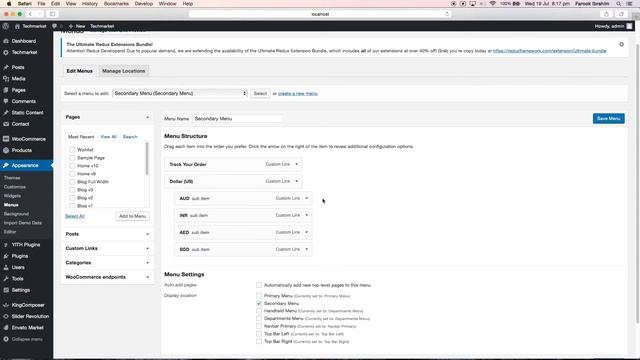This screenshot has width=640, height=360.
Task: Click the Posts pin icon in sidebar
Action: 6,67
